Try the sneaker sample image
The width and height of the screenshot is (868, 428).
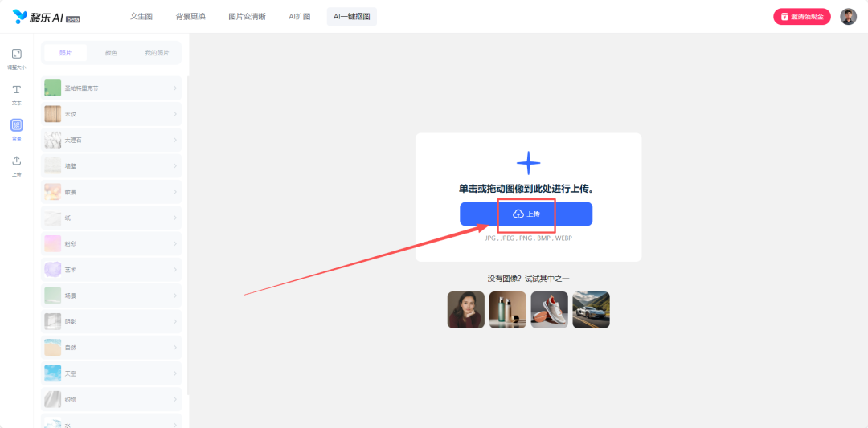(549, 310)
